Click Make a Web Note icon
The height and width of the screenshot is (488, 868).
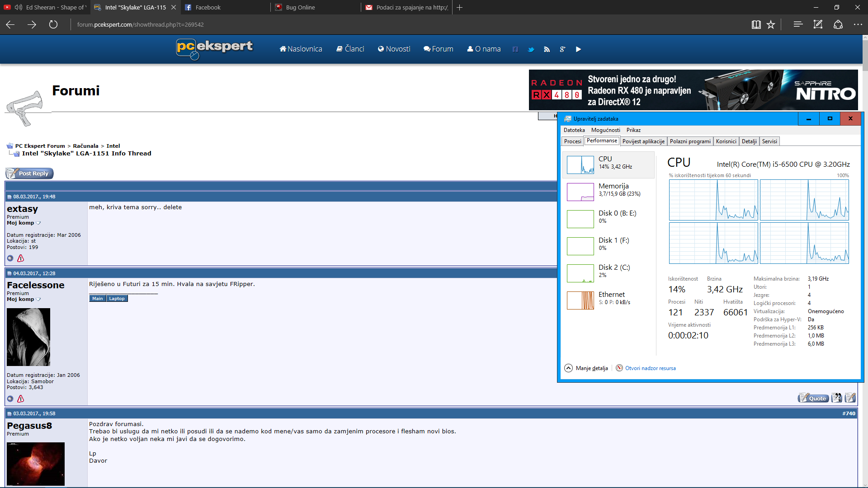coord(818,24)
